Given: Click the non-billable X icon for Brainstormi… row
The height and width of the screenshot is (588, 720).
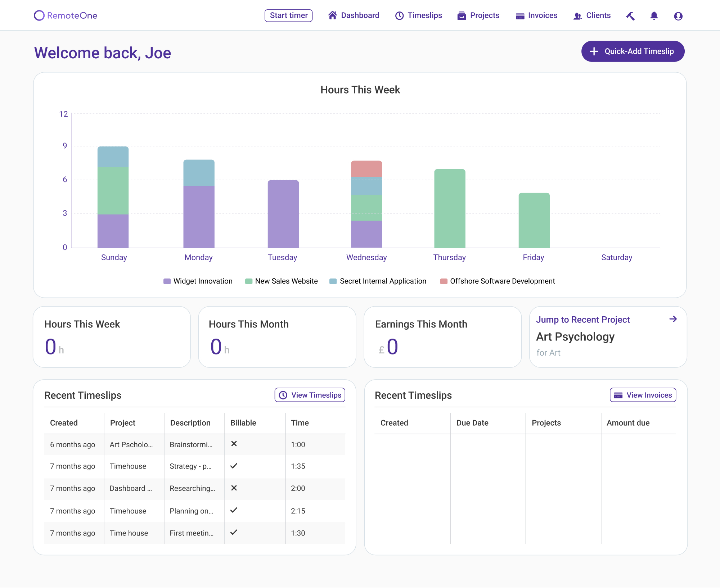Looking at the screenshot, I should 234,444.
